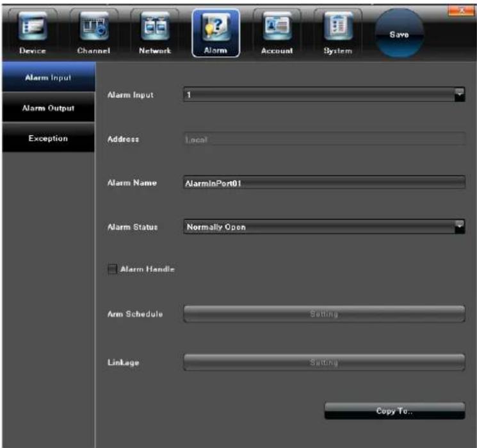The image size is (477, 448).
Task: Click the Copy To.. button
Action: click(x=394, y=411)
